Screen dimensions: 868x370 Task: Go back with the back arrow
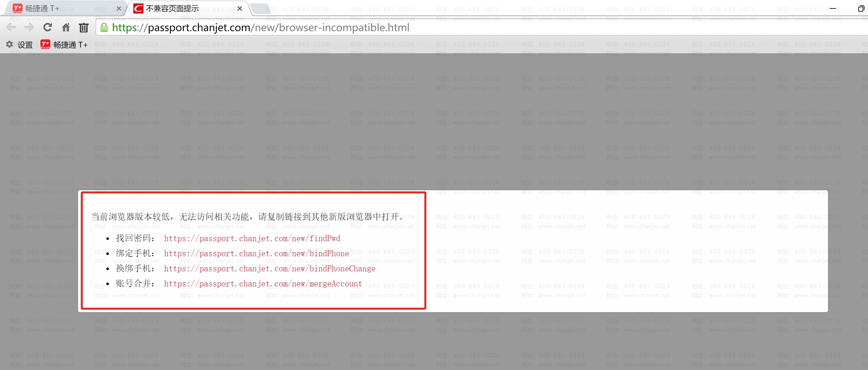pos(11,28)
